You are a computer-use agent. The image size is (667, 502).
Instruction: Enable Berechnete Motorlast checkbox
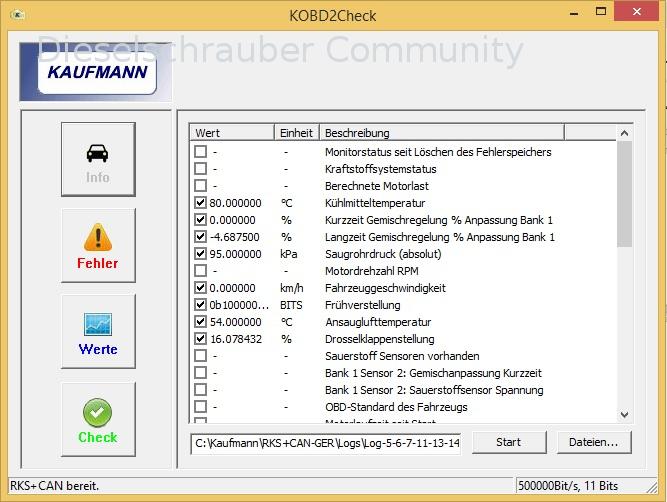click(x=200, y=186)
